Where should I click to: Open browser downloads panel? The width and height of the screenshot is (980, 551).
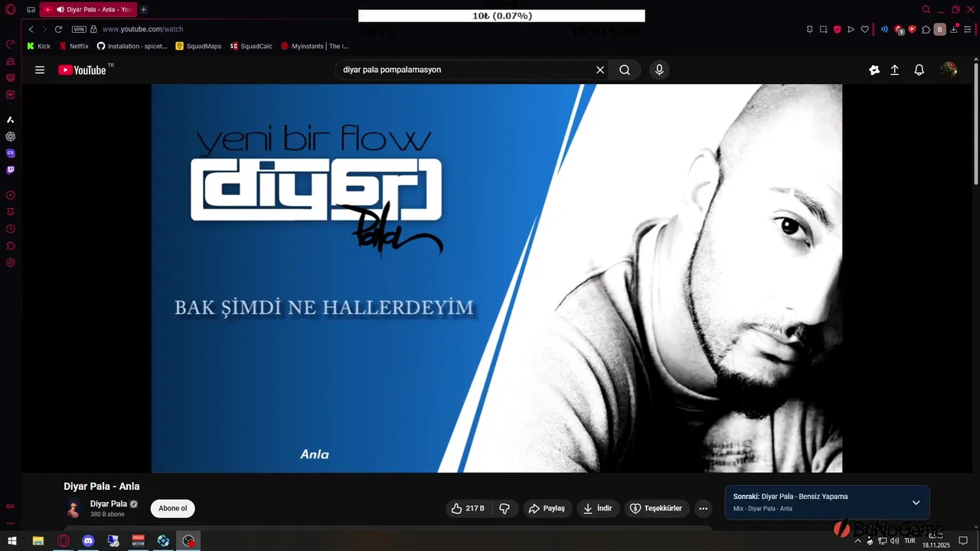tap(954, 29)
